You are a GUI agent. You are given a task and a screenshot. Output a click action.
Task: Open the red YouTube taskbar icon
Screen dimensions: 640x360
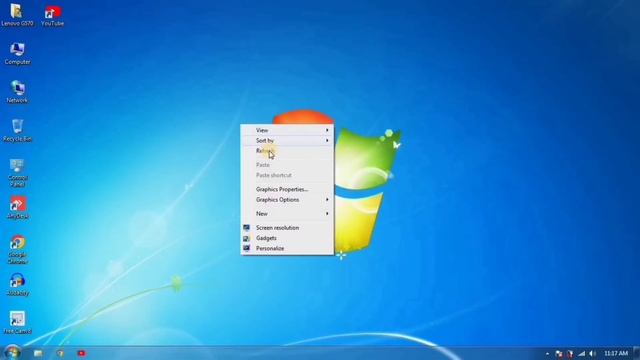click(x=82, y=353)
